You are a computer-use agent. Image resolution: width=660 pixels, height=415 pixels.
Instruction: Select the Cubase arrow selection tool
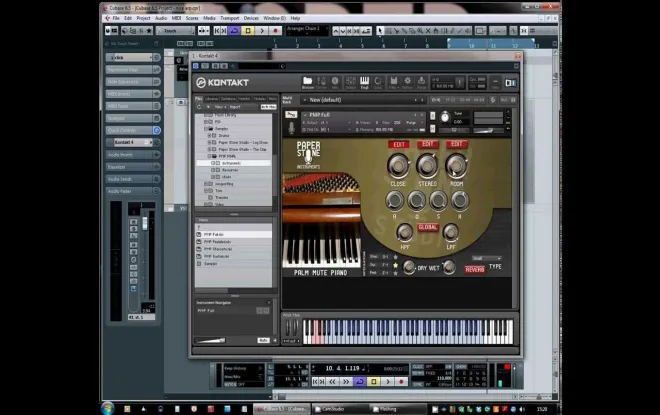(x=380, y=31)
